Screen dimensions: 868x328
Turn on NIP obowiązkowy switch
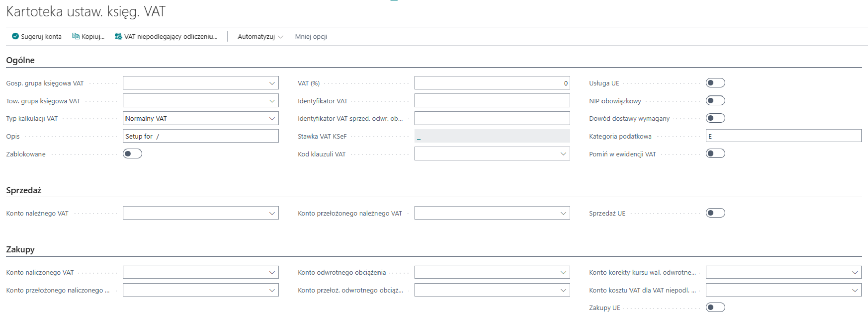point(715,101)
